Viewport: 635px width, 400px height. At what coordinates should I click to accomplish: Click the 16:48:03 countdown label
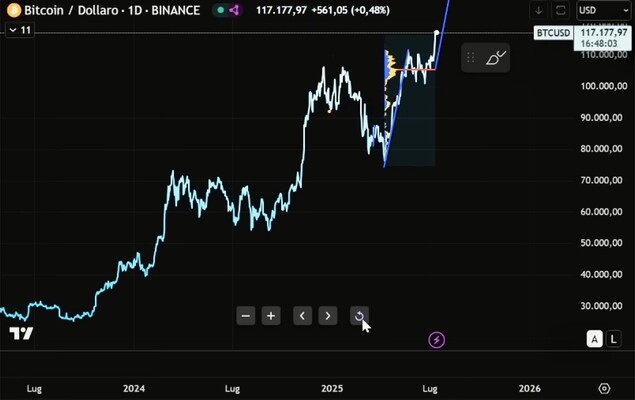(x=599, y=43)
